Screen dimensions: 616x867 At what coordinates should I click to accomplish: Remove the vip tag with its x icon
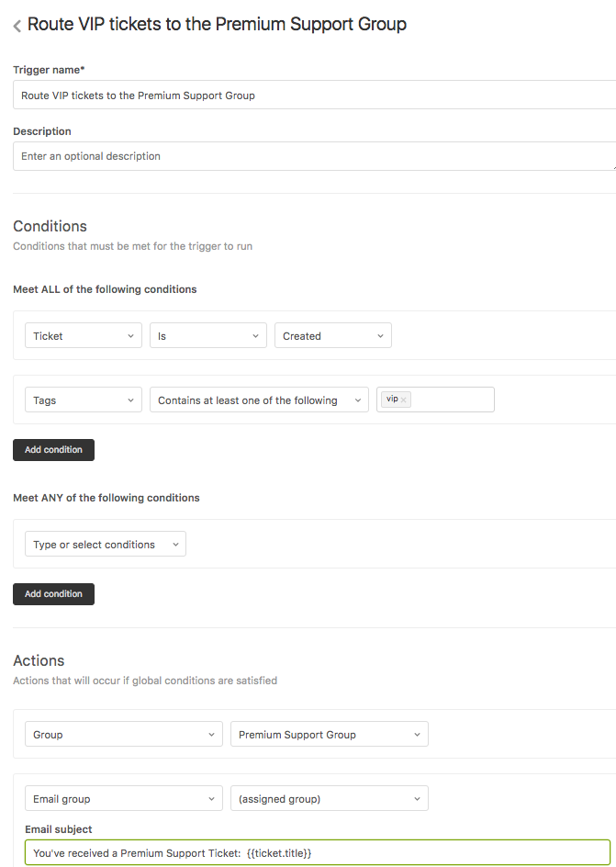404,400
